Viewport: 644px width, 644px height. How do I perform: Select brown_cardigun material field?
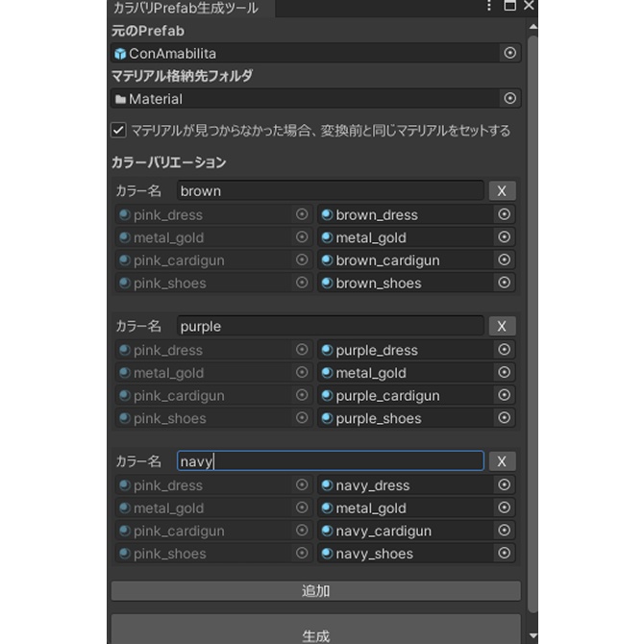pos(416,260)
